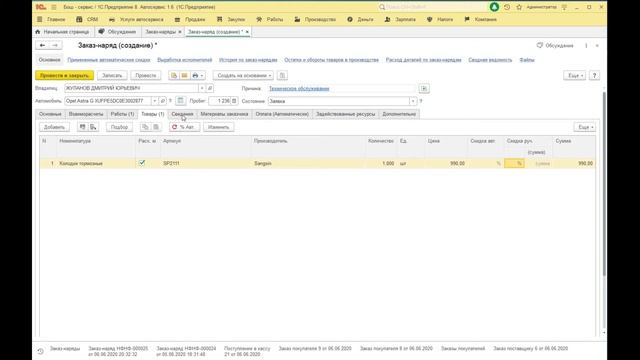Click the calendar-like icon next to Автомобиль
Image resolution: width=640 pixels, height=360 pixels.
(x=180, y=101)
